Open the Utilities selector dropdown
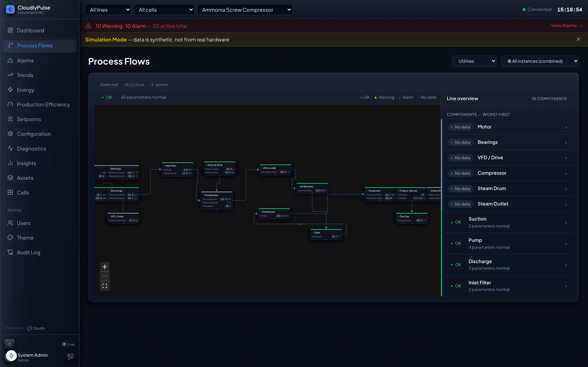This screenshot has height=367, width=588. 474,61
